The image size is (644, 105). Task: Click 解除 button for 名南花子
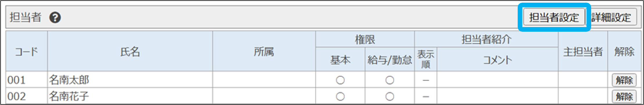tap(624, 96)
